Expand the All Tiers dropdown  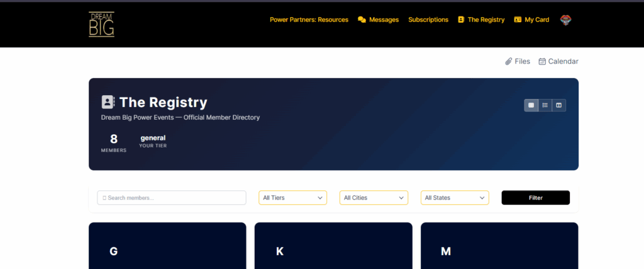click(x=292, y=198)
